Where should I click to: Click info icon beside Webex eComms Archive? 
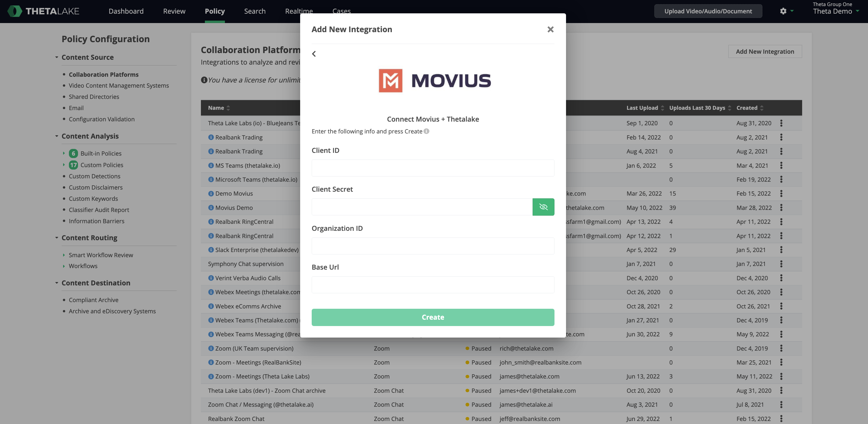pyautogui.click(x=211, y=306)
